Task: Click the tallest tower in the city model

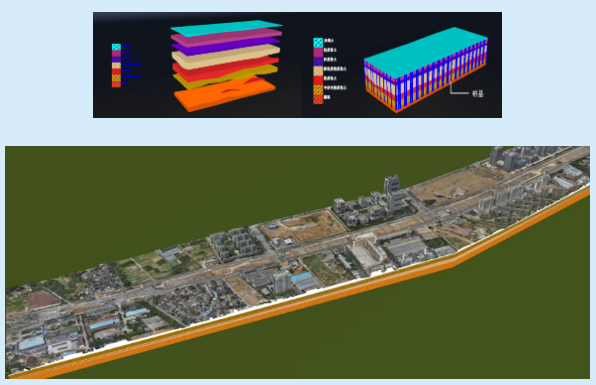Action: pos(393,195)
